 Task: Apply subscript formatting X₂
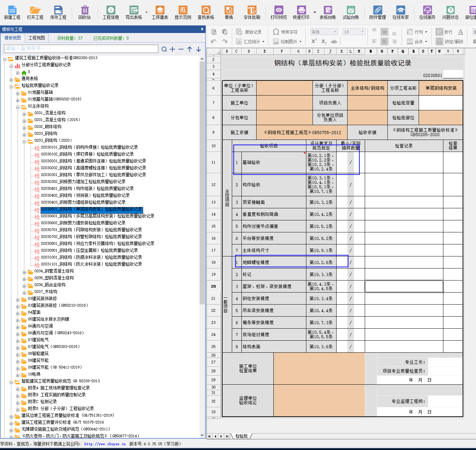tap(324, 41)
